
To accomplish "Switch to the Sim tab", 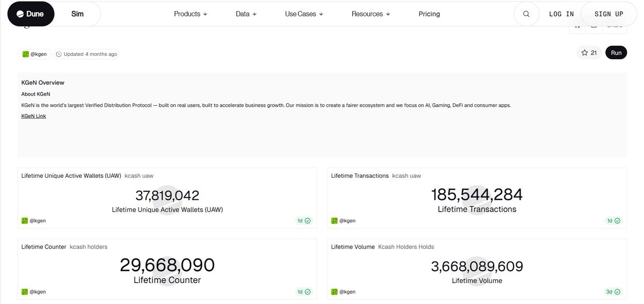I will tap(77, 14).
